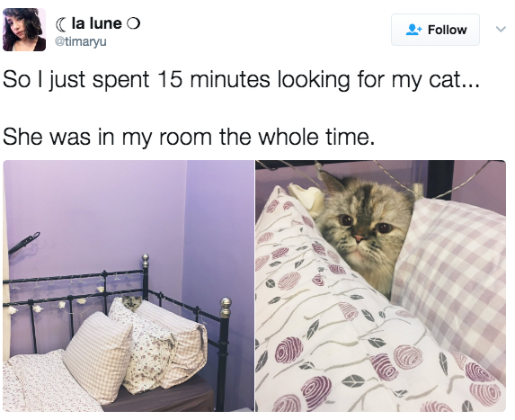Click the crescent moon icon beside the name
The image size is (515, 420).
click(61, 23)
